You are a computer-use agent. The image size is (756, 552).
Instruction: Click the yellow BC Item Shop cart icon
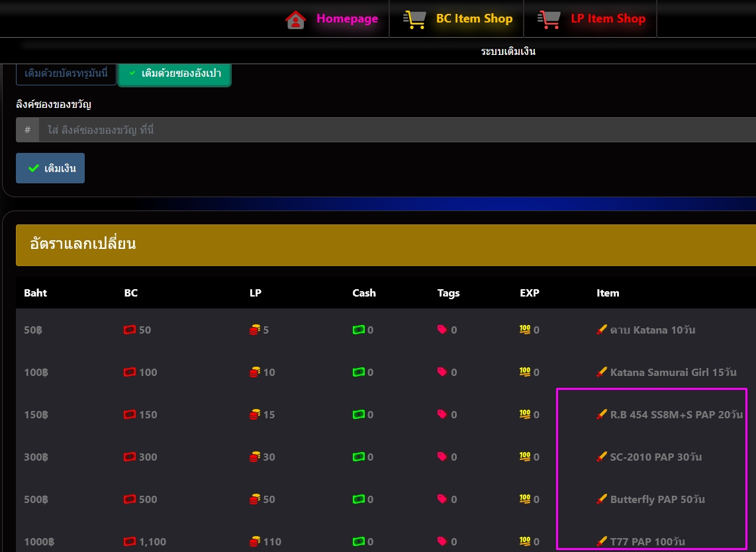414,19
